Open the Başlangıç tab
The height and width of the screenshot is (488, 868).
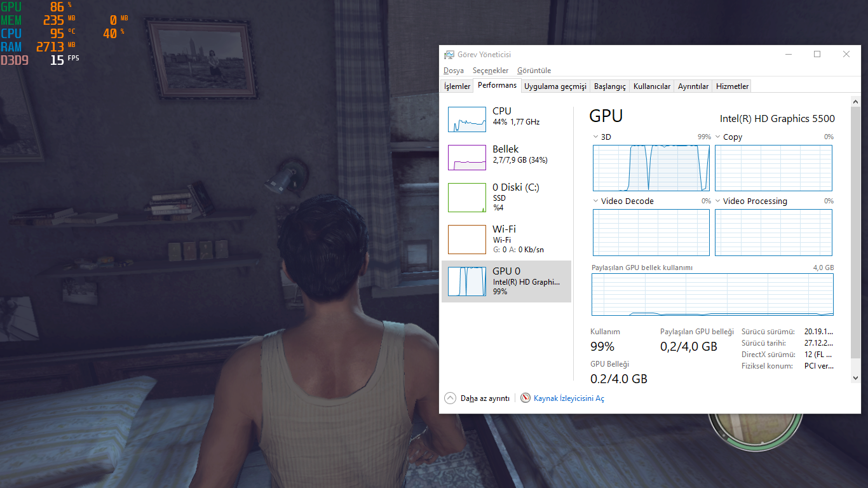click(610, 86)
